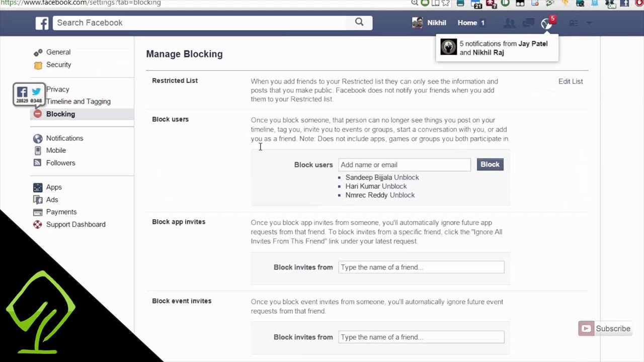Click the Blocking red circle icon
Image resolution: width=644 pixels, height=362 pixels.
38,114
